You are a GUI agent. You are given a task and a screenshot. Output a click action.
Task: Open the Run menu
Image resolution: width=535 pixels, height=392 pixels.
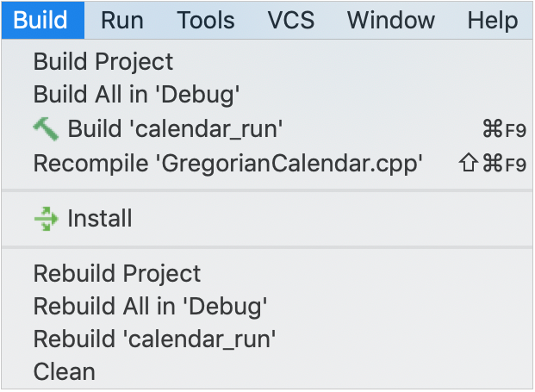tap(121, 19)
